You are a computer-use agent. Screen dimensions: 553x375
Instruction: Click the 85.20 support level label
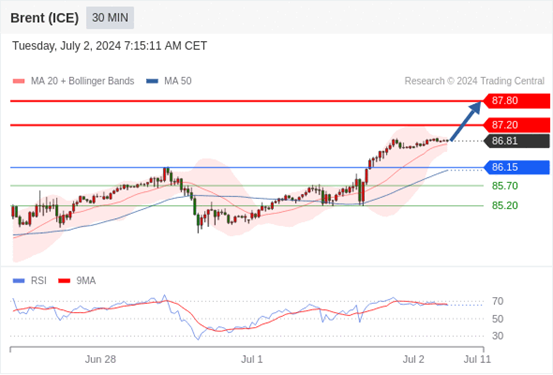tap(505, 206)
